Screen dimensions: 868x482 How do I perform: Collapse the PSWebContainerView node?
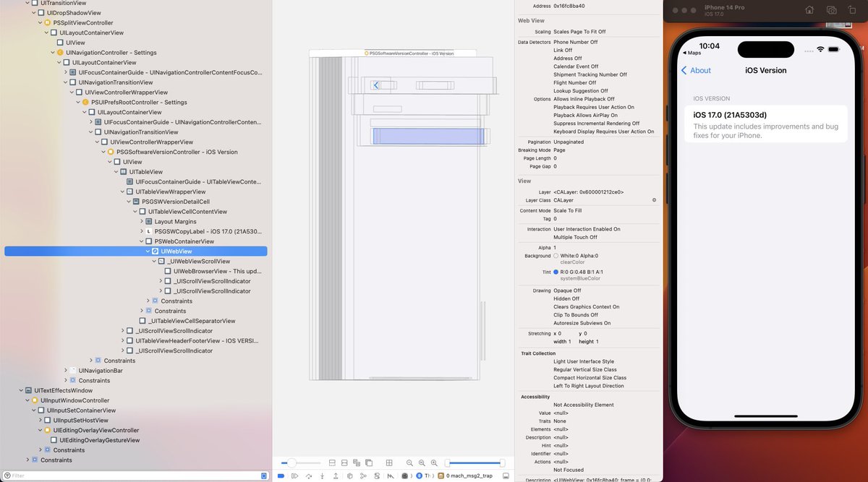(x=142, y=241)
